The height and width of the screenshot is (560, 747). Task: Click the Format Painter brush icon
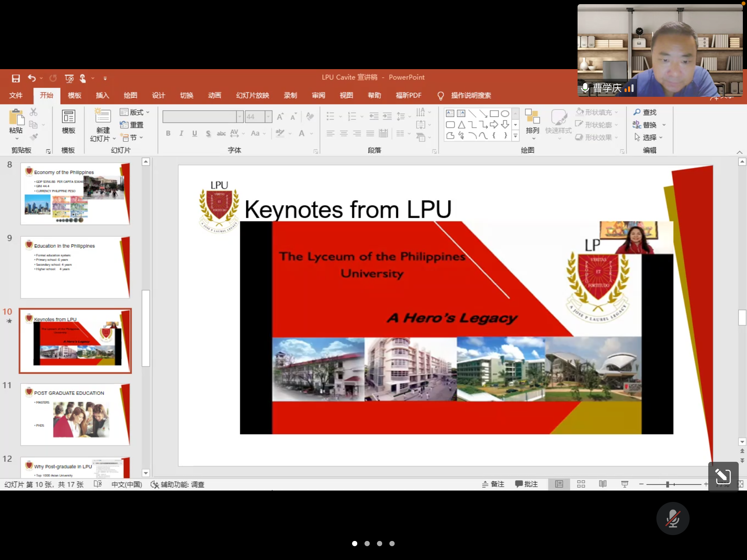click(x=34, y=137)
